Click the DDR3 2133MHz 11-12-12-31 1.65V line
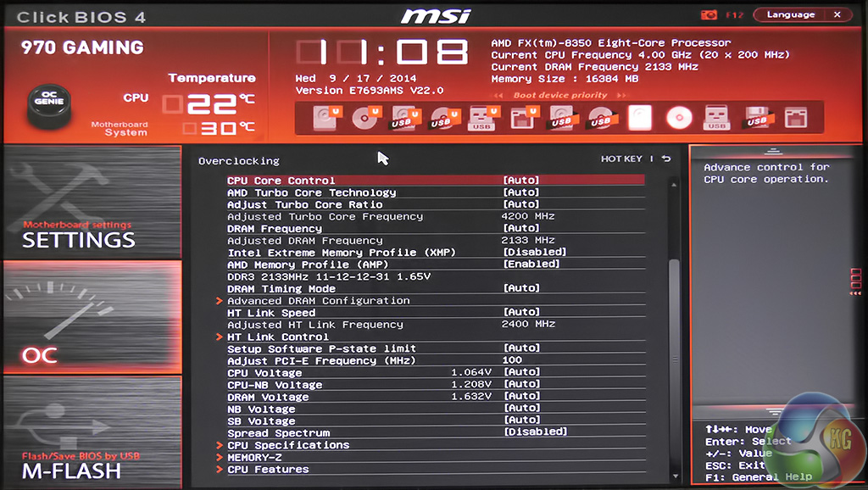This screenshot has height=490, width=868. pyautogui.click(x=329, y=276)
